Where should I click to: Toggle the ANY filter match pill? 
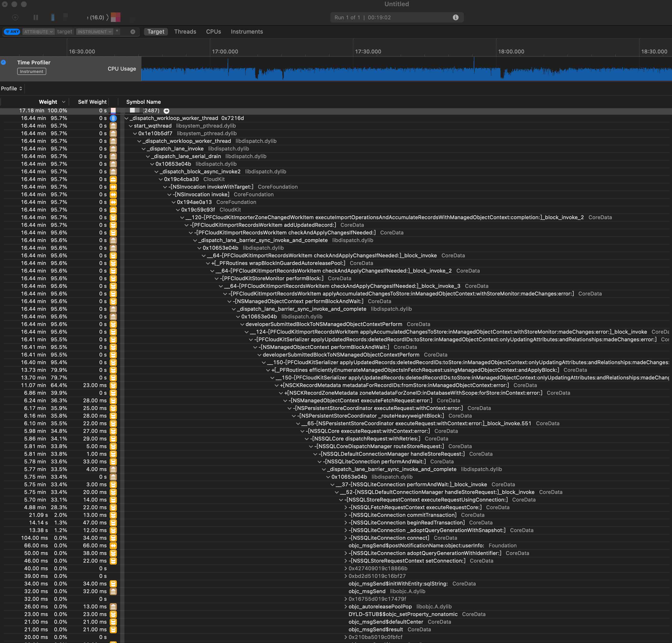tap(12, 31)
